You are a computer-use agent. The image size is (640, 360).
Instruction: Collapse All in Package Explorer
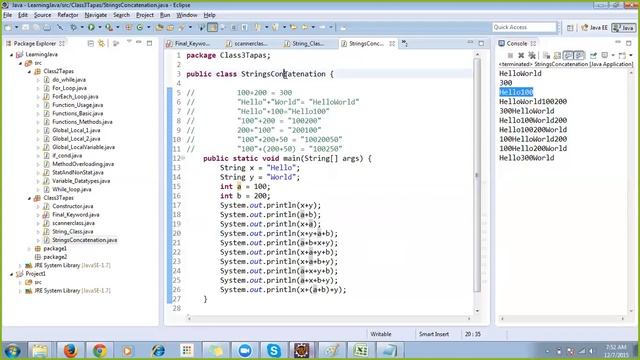pos(91,43)
